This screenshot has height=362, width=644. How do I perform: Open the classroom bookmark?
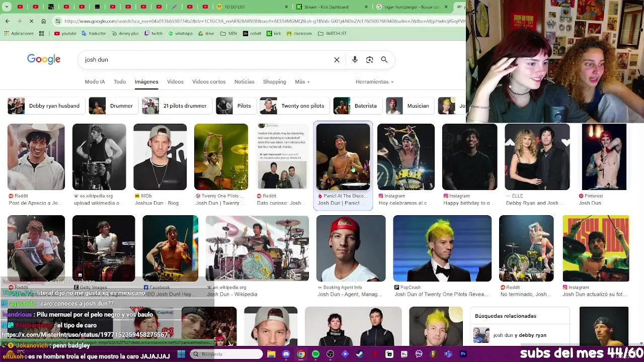point(299,34)
